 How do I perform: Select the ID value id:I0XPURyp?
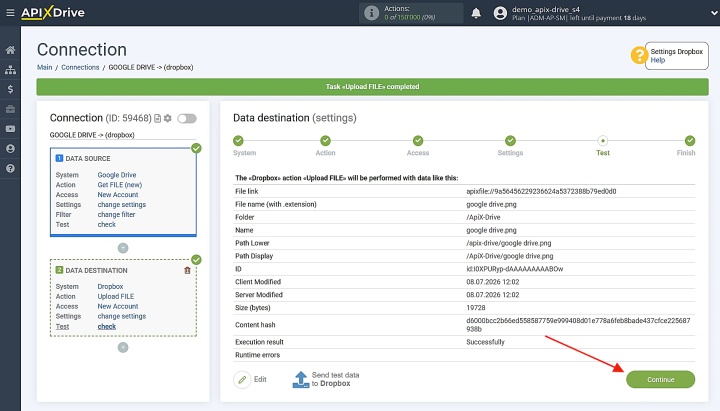(x=515, y=269)
